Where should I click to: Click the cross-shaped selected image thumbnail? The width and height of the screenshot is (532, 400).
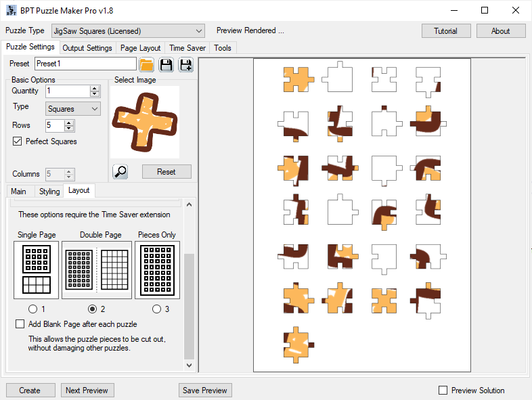[144, 122]
